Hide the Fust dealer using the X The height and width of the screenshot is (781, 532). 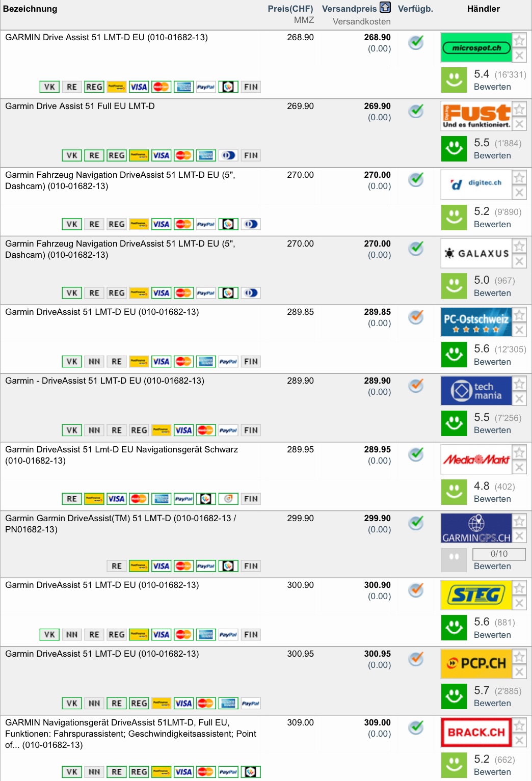point(519,124)
